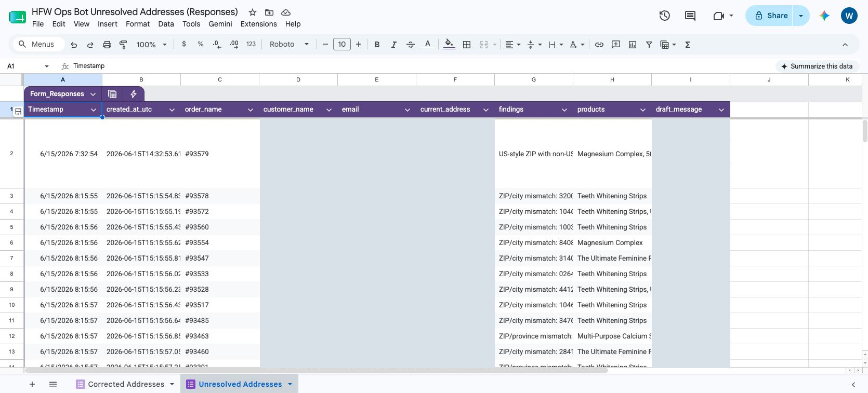Print the spreadsheet
Image resolution: width=868 pixels, height=393 pixels.
click(107, 45)
